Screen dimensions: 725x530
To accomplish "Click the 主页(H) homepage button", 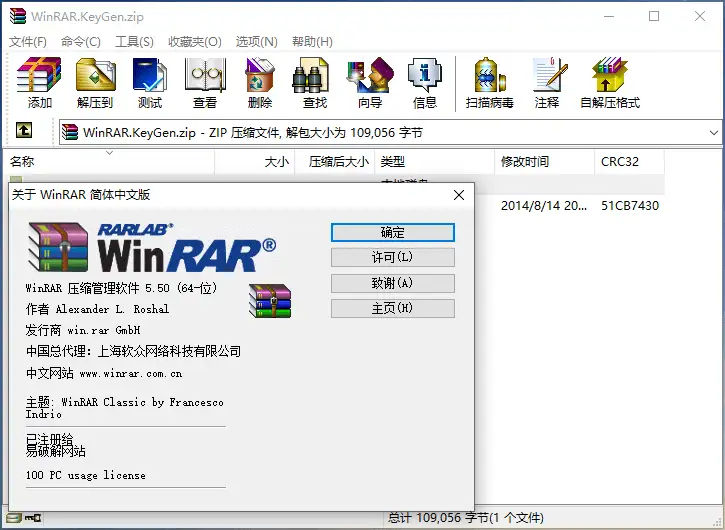I will (x=392, y=308).
